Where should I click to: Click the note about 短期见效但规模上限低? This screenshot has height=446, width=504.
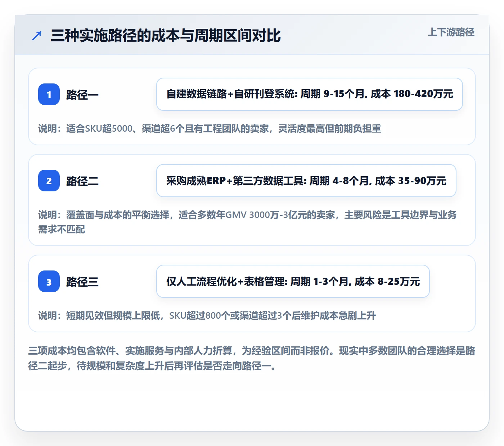pyautogui.click(x=207, y=315)
